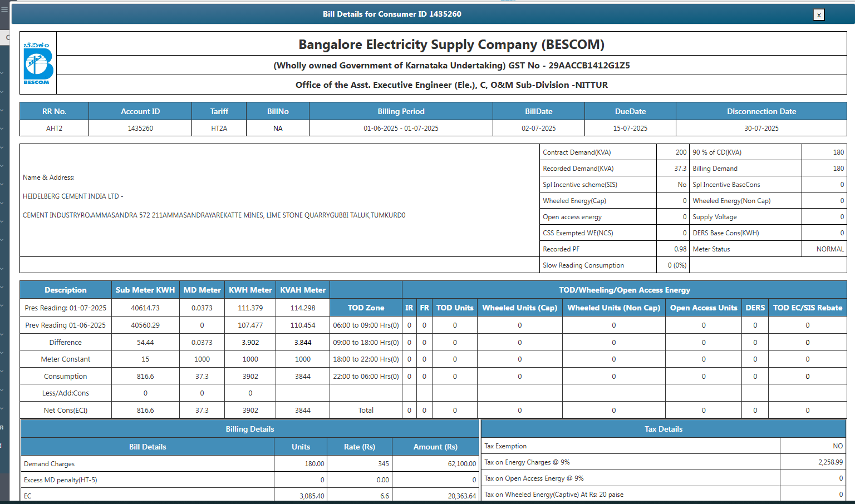Select the 22:00 to 06:00 Hrs(0) zone
Viewport: 855px width, 504px height.
tap(366, 377)
